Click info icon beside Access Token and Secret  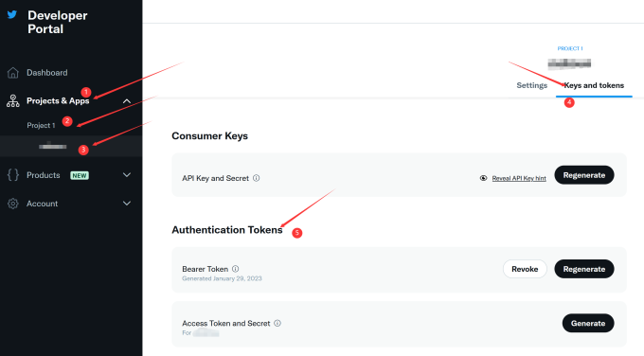(277, 323)
